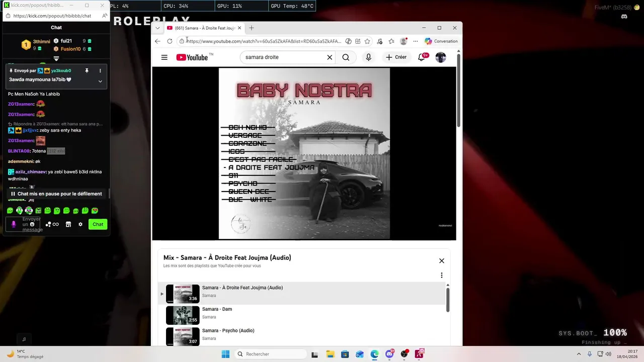Open Edge favorites list icon
Viewport: 644px width, 362px height.
pos(391,41)
